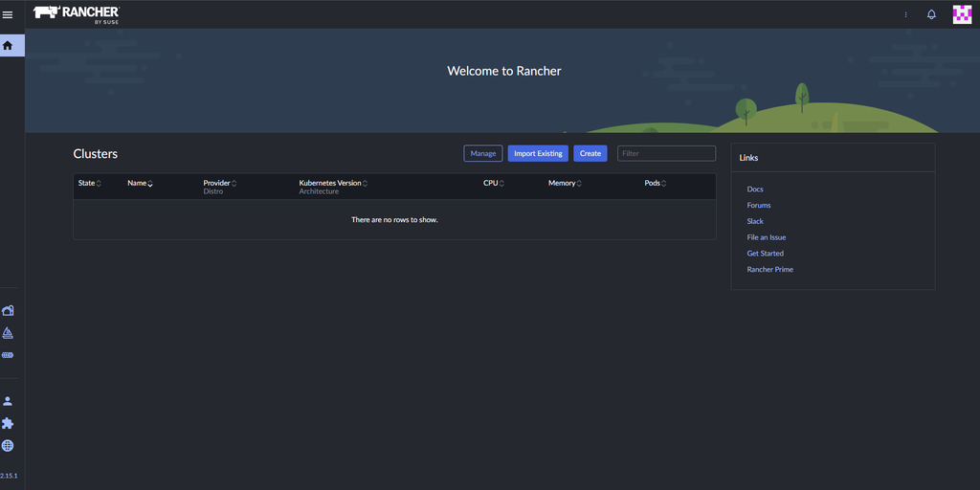Open Virtualization Management sidebar icon
The height and width of the screenshot is (490, 980).
point(8,355)
